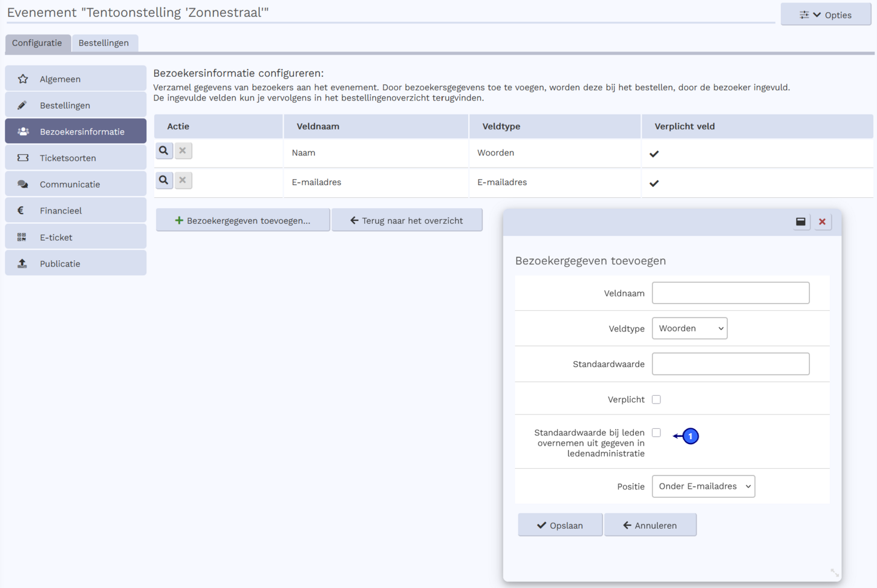
Task: Open the Algemeen section with star icon
Action: [x=76, y=79]
